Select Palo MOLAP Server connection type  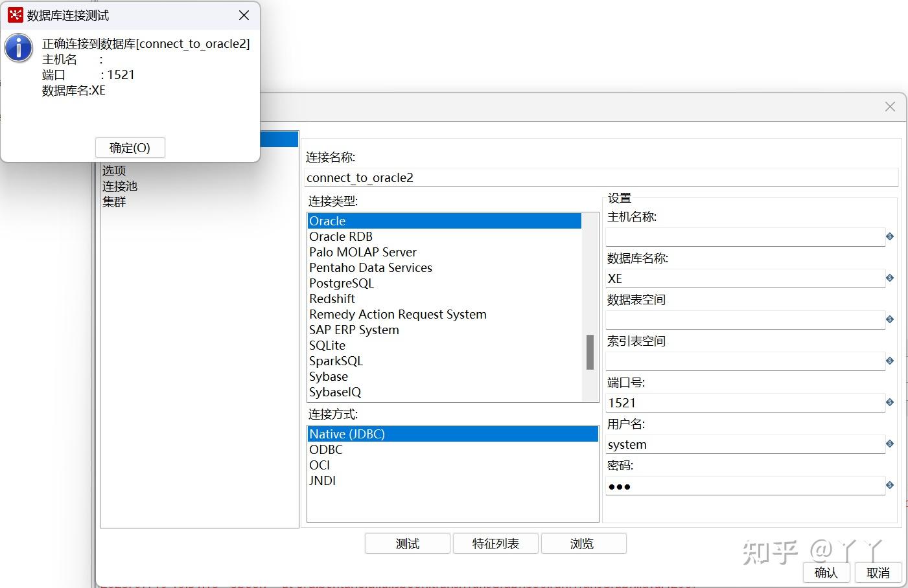click(445, 252)
